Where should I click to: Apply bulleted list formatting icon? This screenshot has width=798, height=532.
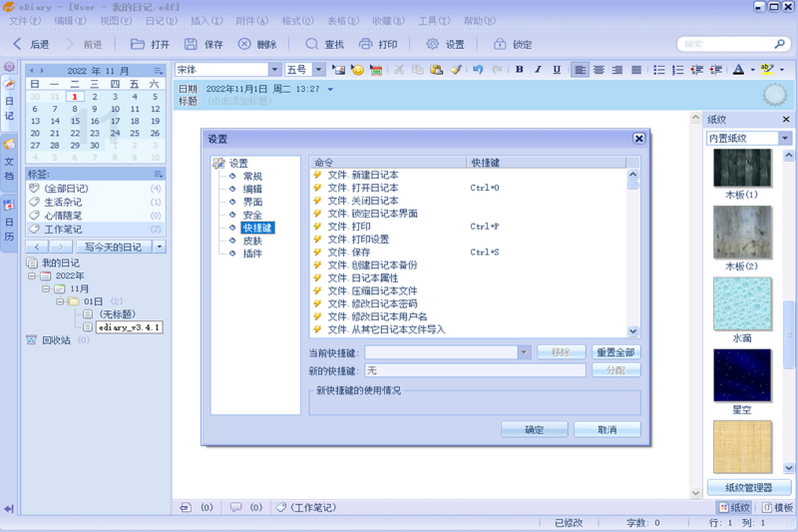659,70
